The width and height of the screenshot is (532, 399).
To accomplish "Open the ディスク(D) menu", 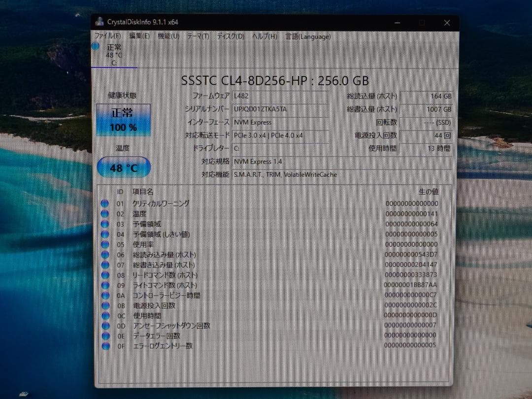I will pos(231,36).
